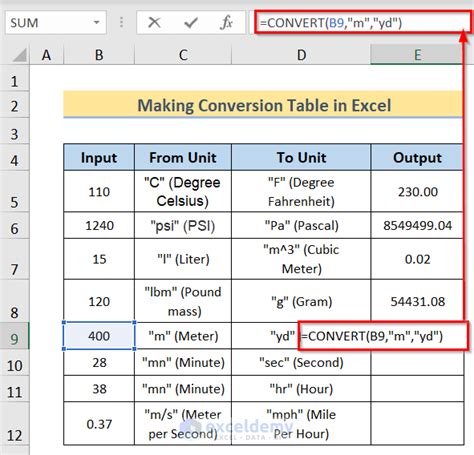Open formula bar options three-dot handle
Image resolution: width=474 pixels, height=455 pixels.
(x=121, y=23)
